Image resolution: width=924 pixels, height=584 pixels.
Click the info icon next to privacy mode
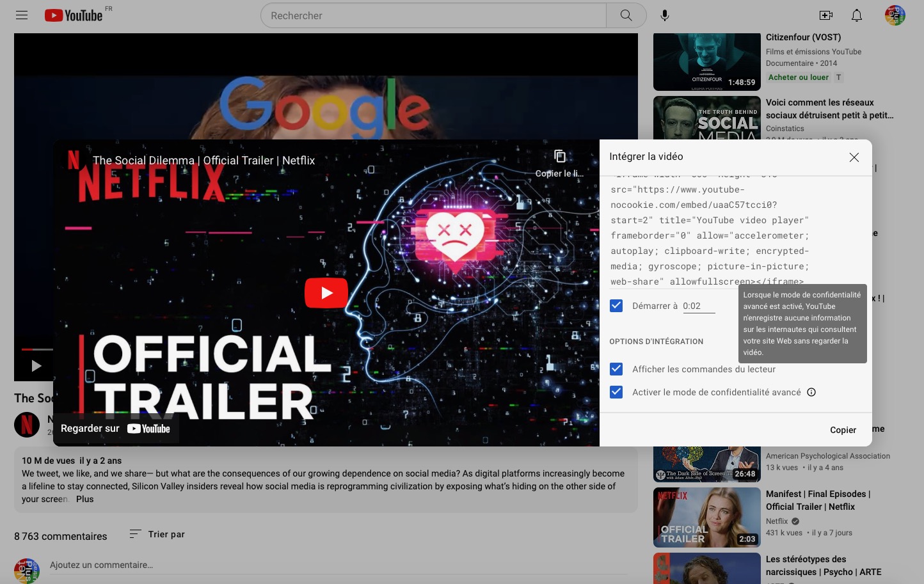(811, 392)
